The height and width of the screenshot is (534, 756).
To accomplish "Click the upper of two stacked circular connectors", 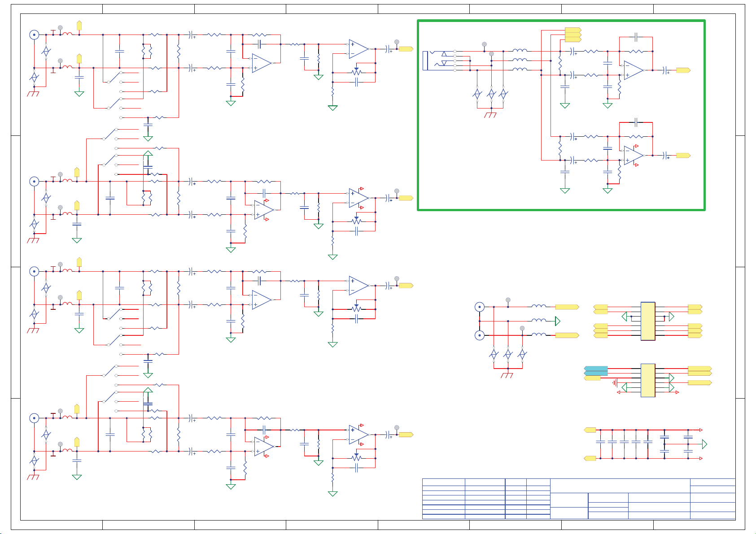I will pyautogui.click(x=480, y=307).
